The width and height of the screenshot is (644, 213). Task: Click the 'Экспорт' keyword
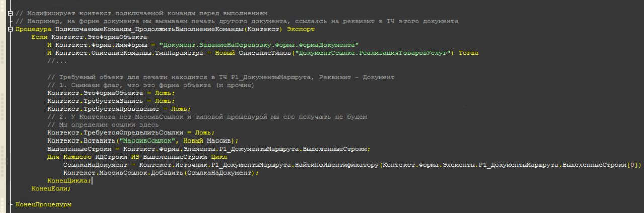pyautogui.click(x=300, y=29)
